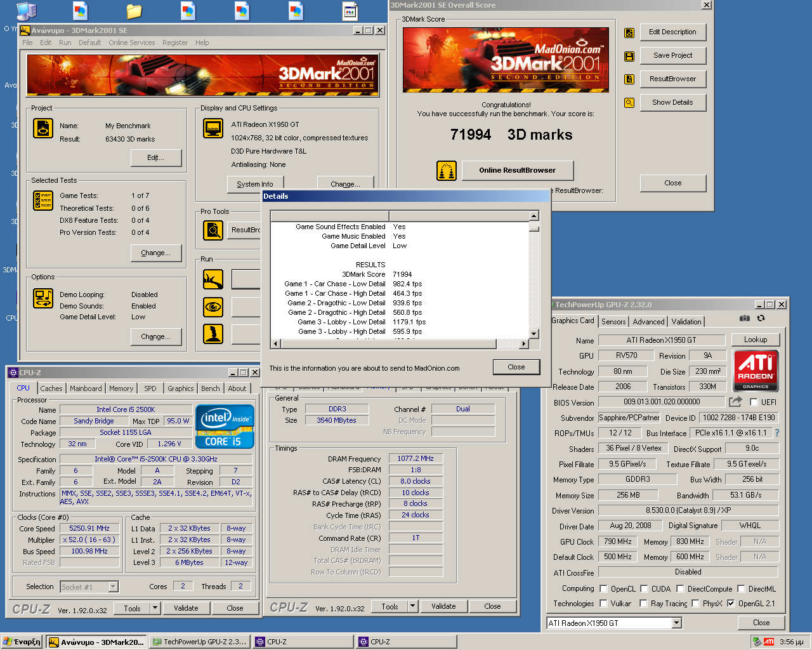Open the File menu in 3DMark2001

(x=27, y=43)
